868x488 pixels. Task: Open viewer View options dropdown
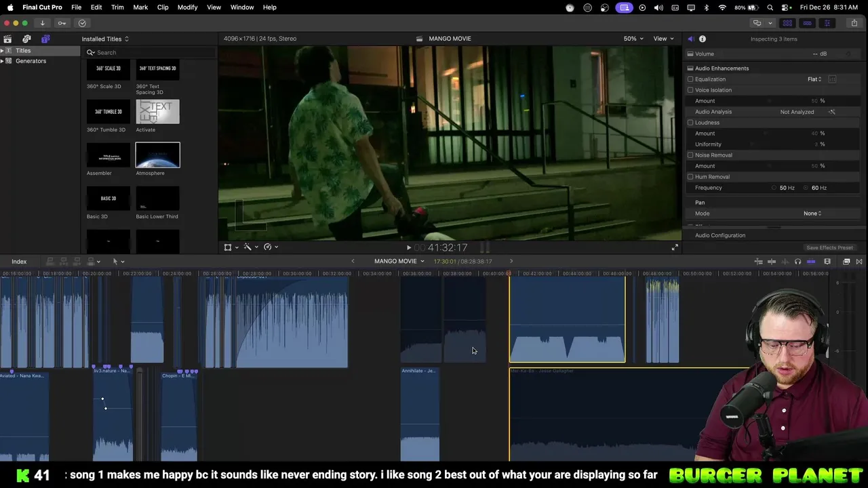[663, 39]
